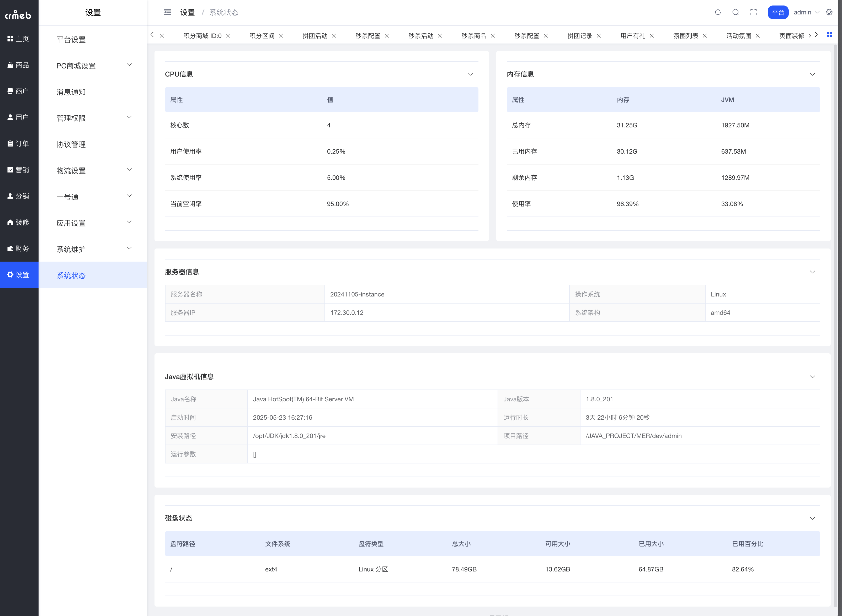Open 财务 section in the left sidebar

(x=18, y=248)
